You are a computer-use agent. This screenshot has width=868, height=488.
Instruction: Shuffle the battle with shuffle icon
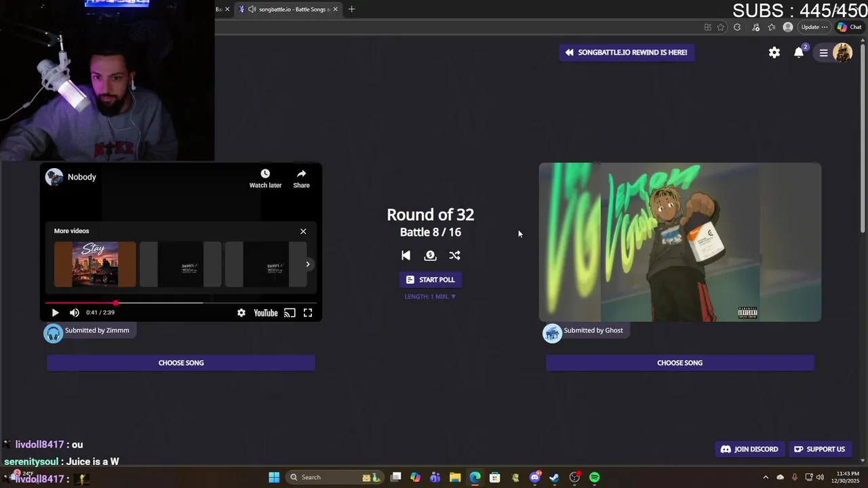click(454, 256)
